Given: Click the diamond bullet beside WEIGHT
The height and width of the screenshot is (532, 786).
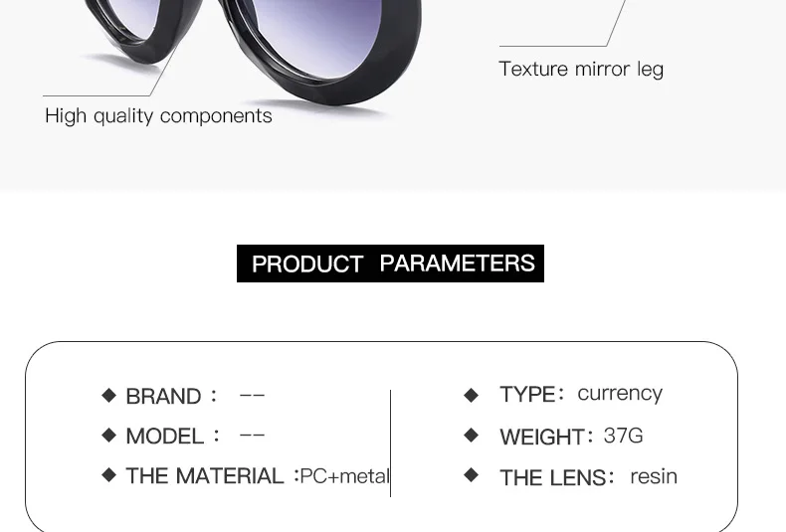Looking at the screenshot, I should [x=472, y=435].
